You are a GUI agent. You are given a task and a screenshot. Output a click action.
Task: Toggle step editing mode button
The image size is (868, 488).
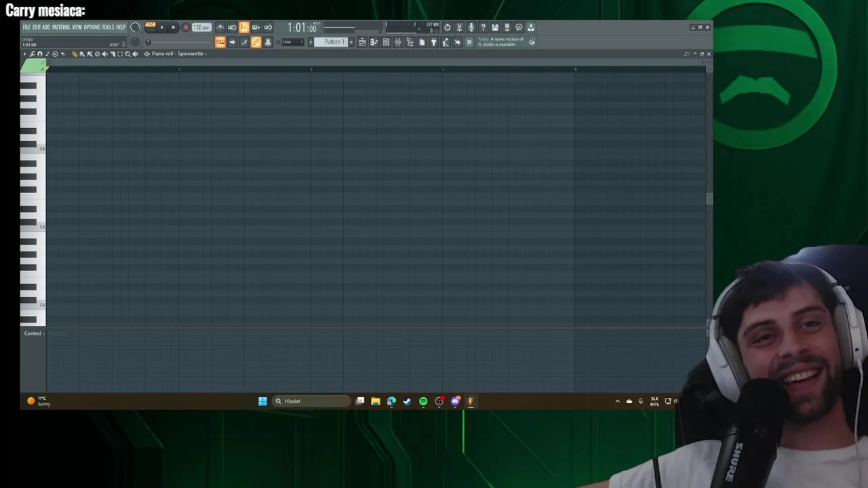point(244,42)
